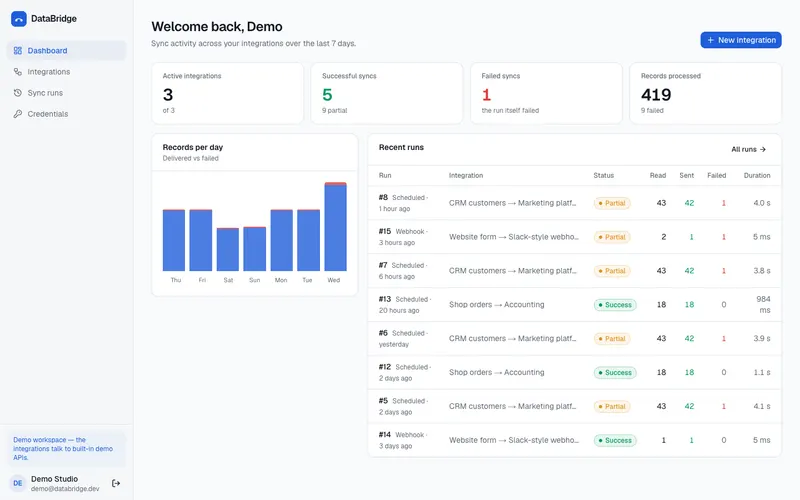This screenshot has height=500, width=800.
Task: Click the DE user avatar
Action: [x=18, y=483]
